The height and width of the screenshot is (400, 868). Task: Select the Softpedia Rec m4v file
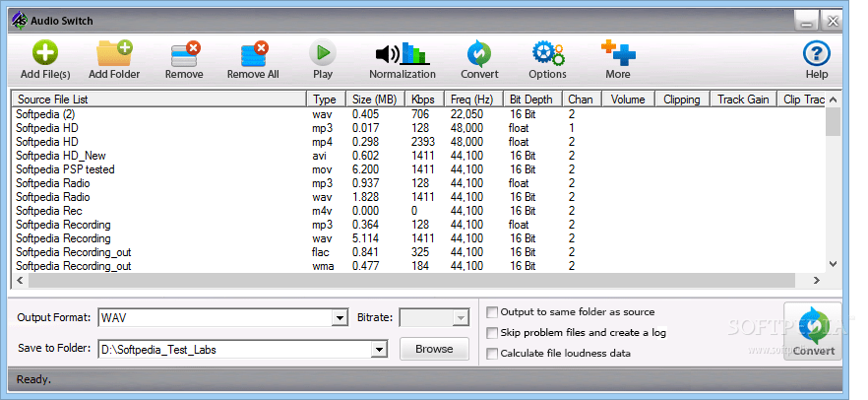[418, 211]
